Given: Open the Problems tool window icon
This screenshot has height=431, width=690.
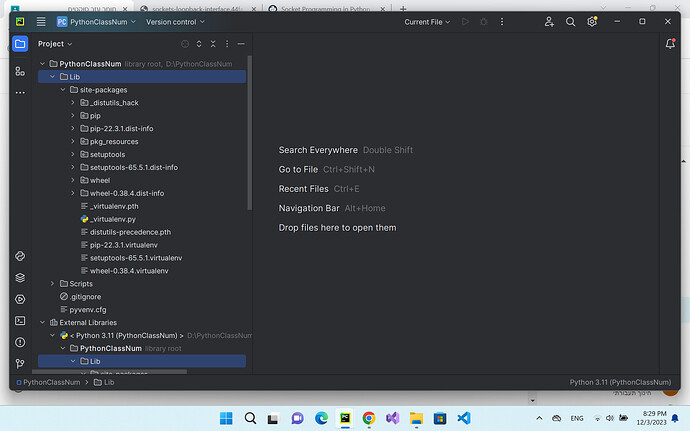Looking at the screenshot, I should click(20, 342).
